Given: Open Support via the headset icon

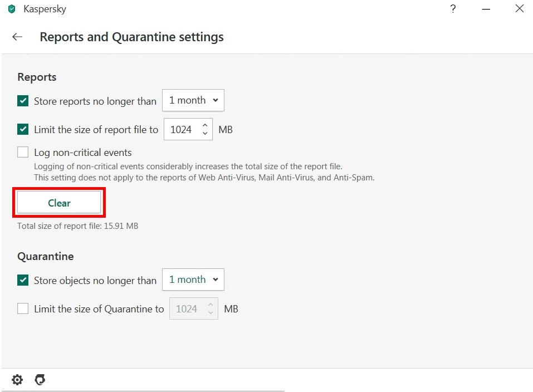Looking at the screenshot, I should (40, 380).
